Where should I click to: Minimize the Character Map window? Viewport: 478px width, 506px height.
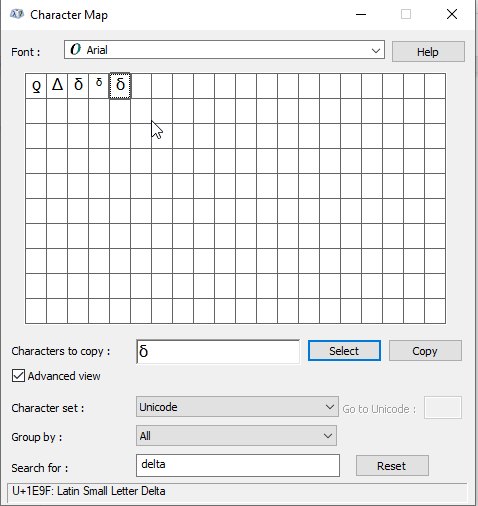[x=361, y=14]
